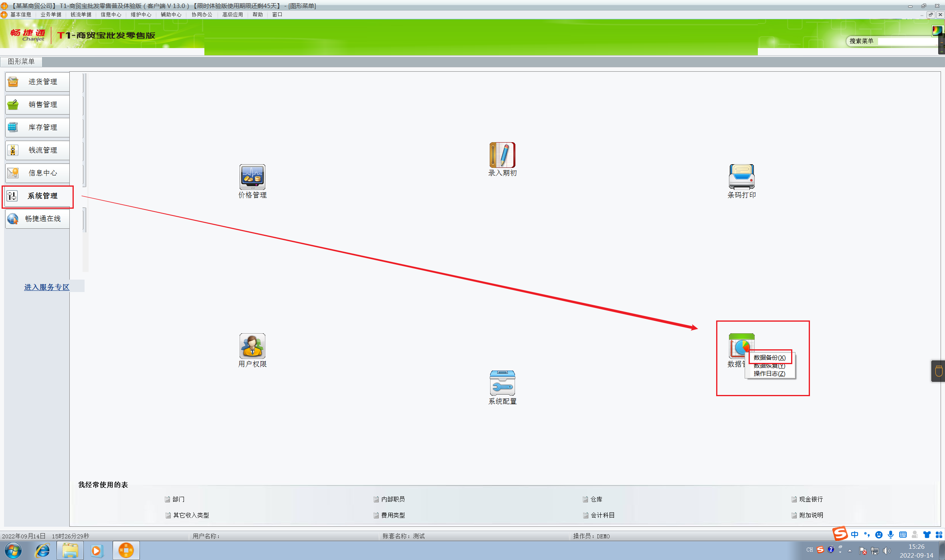Open the 系统配置 system configuration icon
Screen dimensions: 945x560
tap(502, 383)
